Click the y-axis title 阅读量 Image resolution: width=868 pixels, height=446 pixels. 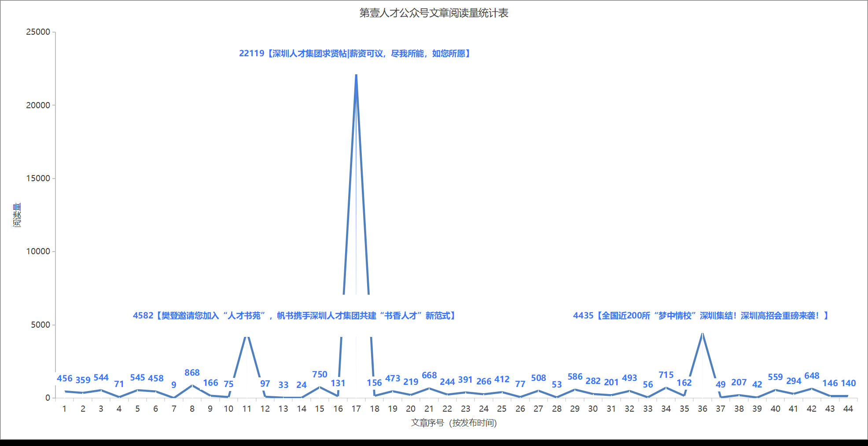pos(17,215)
